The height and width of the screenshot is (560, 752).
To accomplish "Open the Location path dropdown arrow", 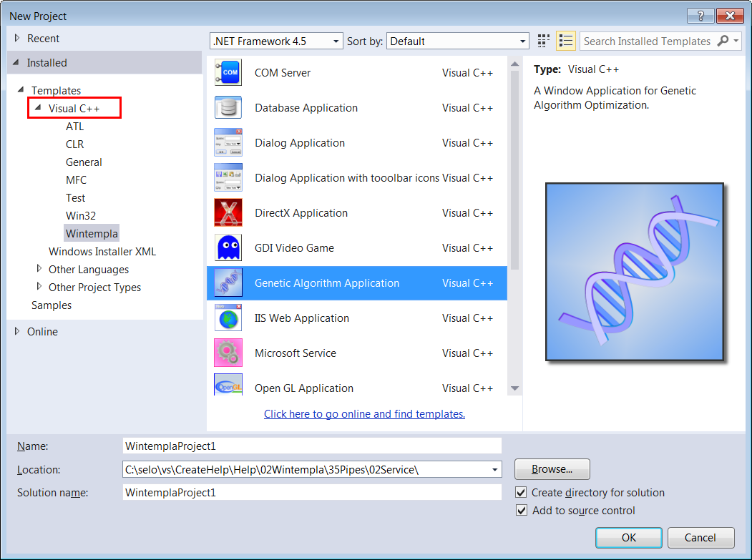I will coord(494,470).
